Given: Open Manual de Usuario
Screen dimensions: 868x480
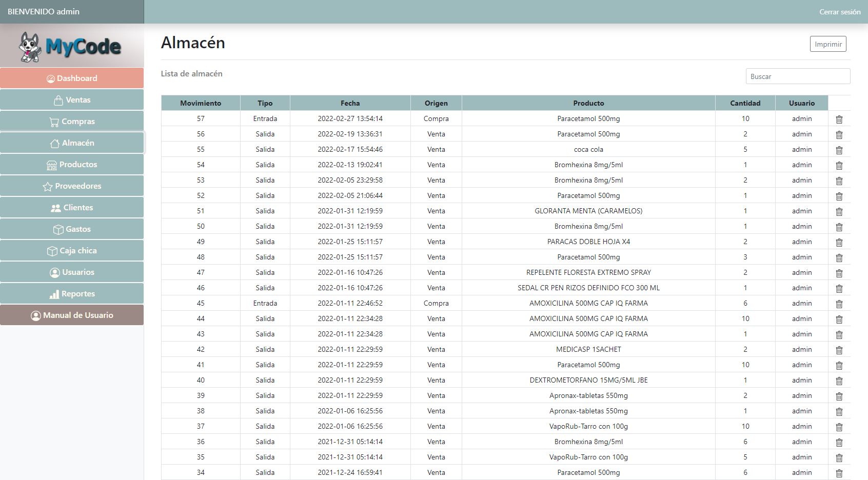Looking at the screenshot, I should pyautogui.click(x=72, y=315).
